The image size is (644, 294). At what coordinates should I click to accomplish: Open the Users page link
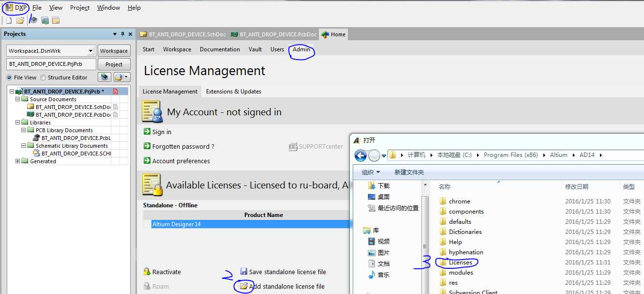pyautogui.click(x=277, y=49)
